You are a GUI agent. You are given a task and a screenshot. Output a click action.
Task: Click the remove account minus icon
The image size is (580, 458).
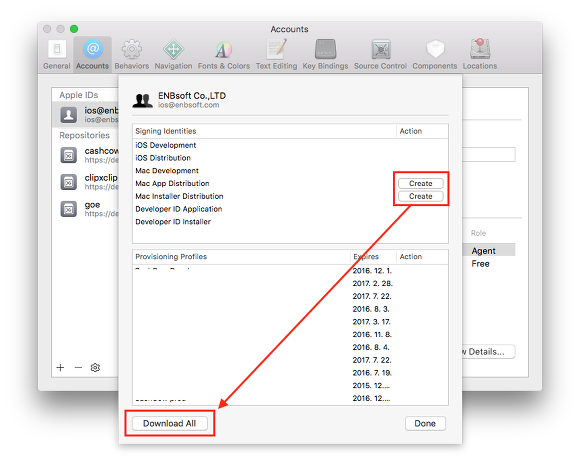[x=78, y=367]
